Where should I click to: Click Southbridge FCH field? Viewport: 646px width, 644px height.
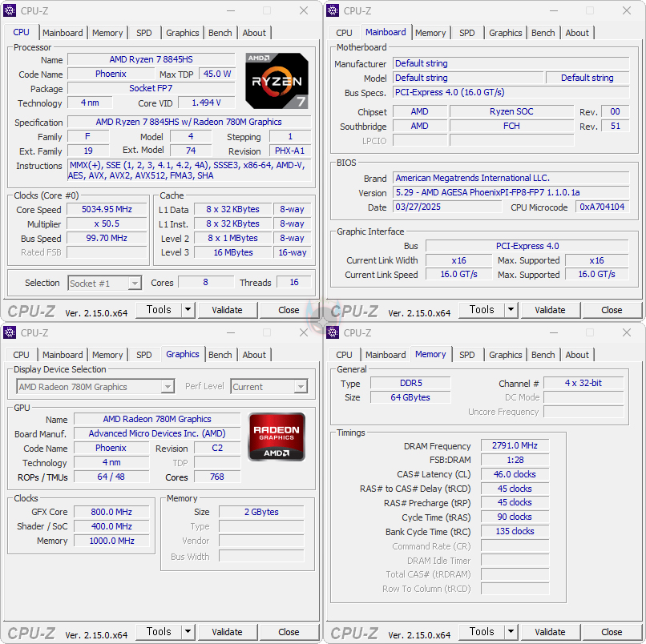pyautogui.click(x=511, y=126)
